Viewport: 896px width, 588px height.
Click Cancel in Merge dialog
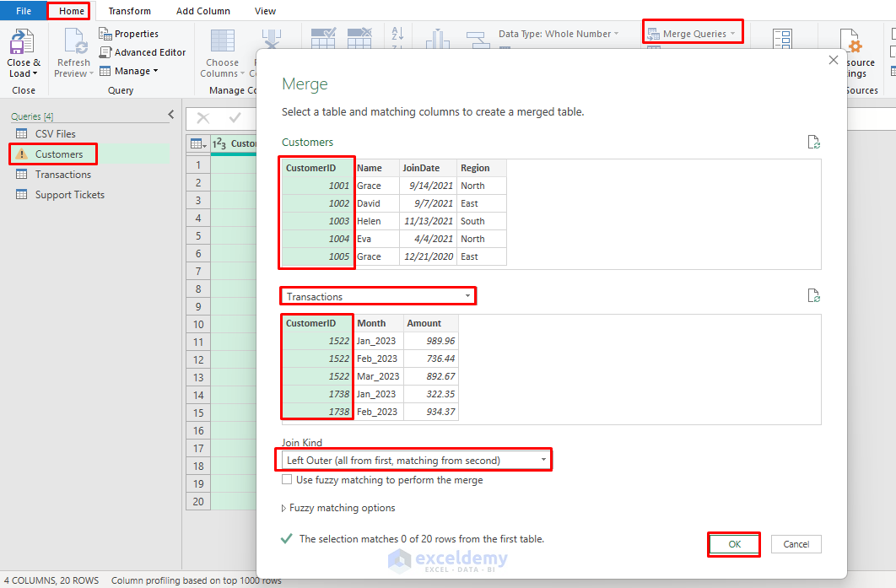(796, 544)
